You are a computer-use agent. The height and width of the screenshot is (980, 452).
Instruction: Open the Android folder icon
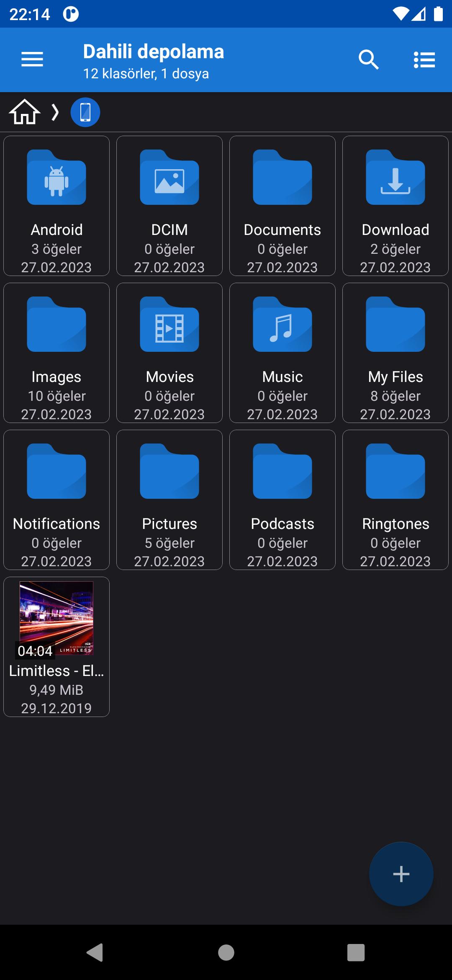pyautogui.click(x=56, y=177)
